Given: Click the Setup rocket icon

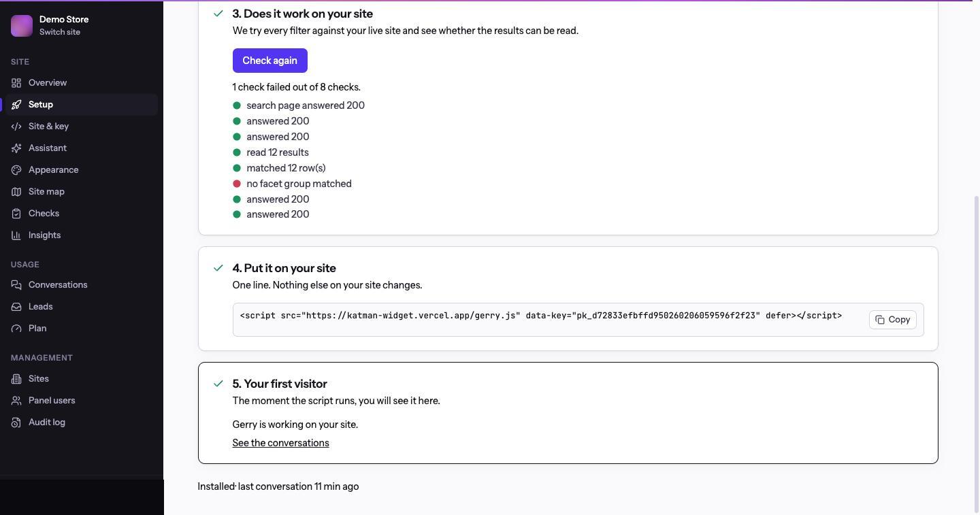Looking at the screenshot, I should tap(16, 105).
